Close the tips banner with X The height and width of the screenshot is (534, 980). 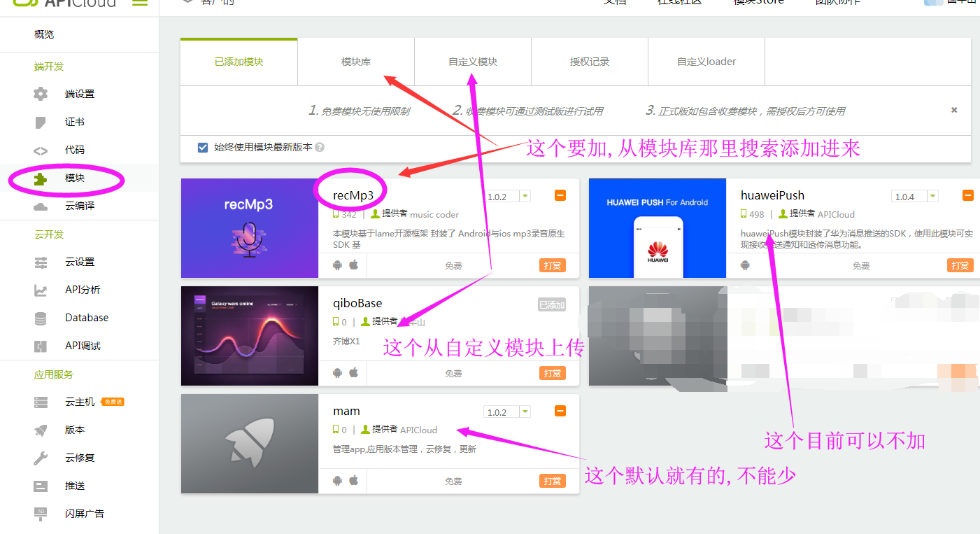click(954, 110)
